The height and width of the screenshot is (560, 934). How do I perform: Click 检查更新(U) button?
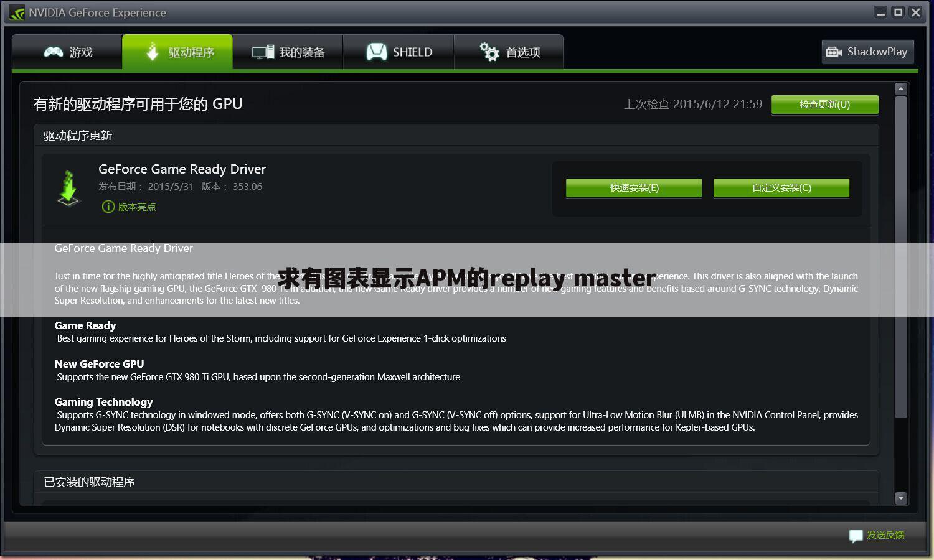click(824, 105)
